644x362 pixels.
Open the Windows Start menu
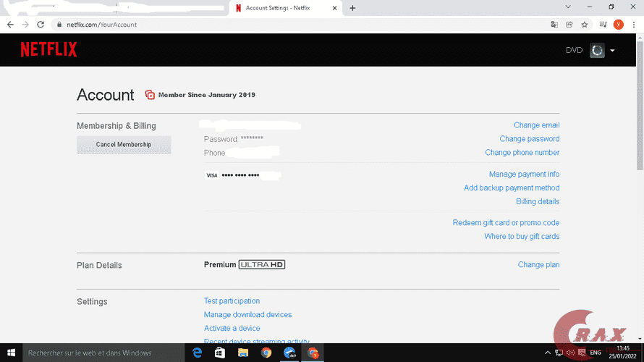[x=11, y=353]
